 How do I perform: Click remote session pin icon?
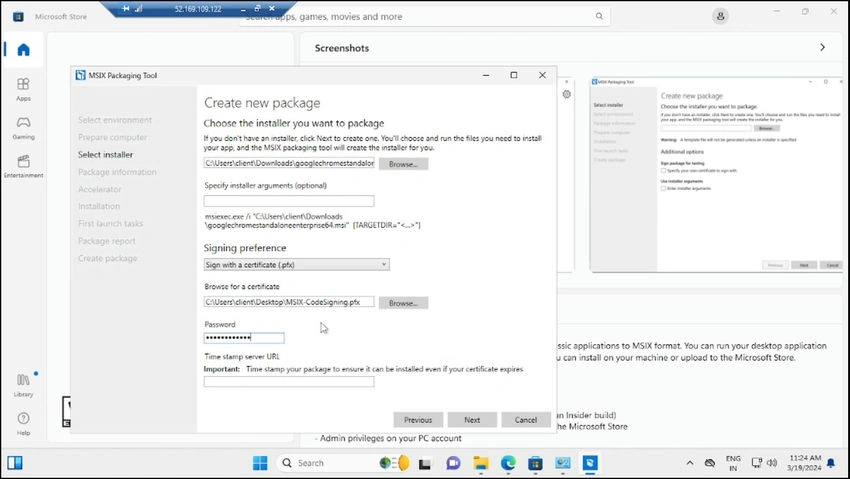tap(125, 9)
